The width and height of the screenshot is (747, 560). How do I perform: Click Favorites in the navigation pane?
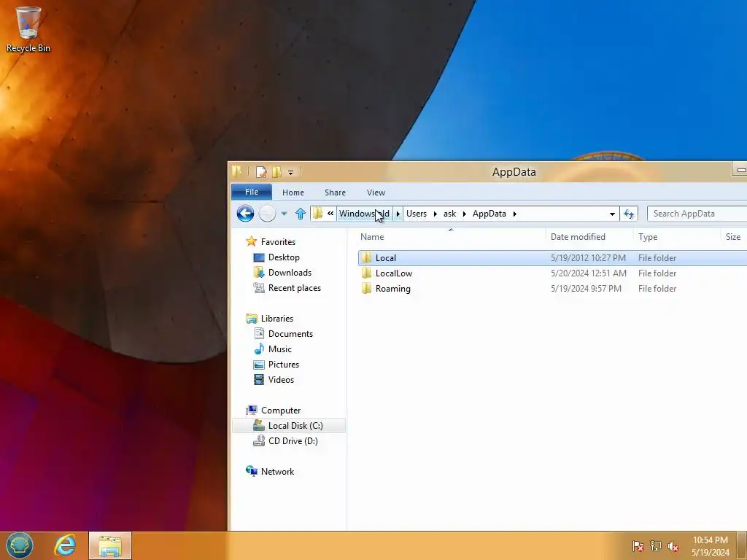(x=278, y=242)
